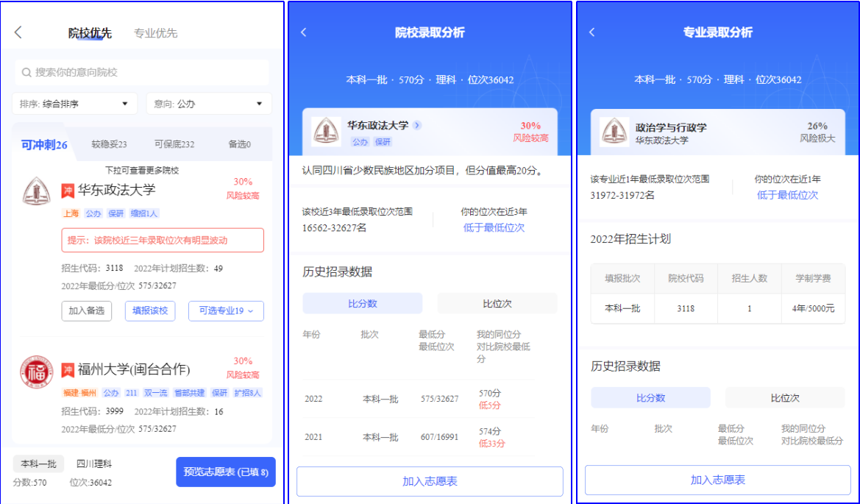860x504 pixels.
Task: Open 福州大学 red logo in list
Action: tap(37, 372)
